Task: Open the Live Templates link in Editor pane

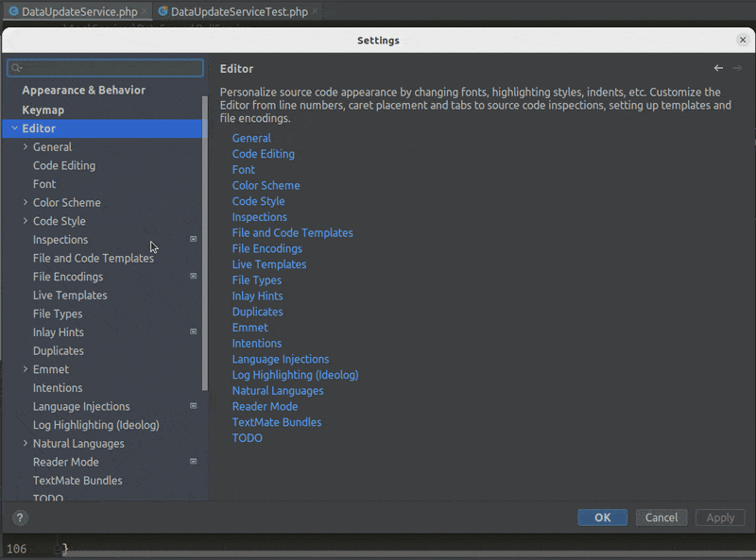Action: point(269,264)
